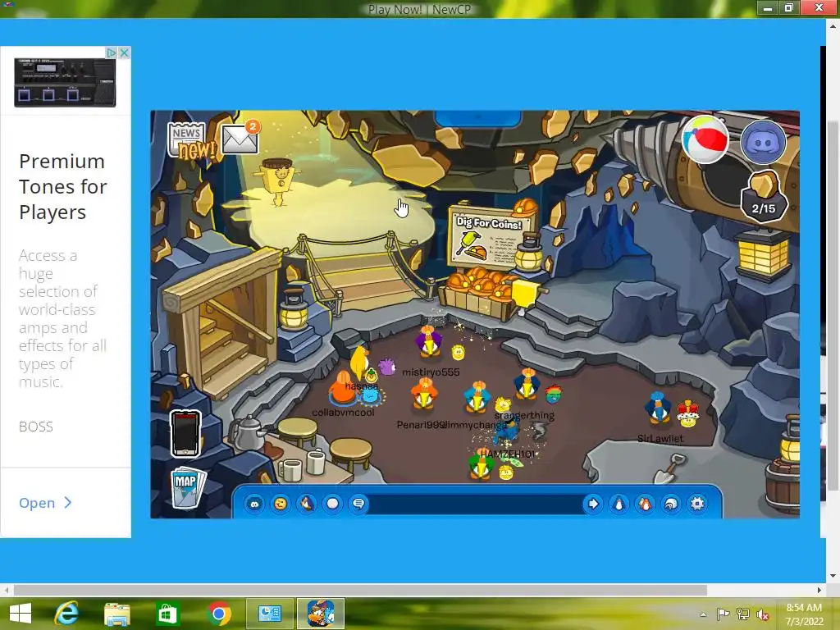840x630 pixels.
Task: Click the BOSS advertiser name in the ad
Action: pos(36,427)
